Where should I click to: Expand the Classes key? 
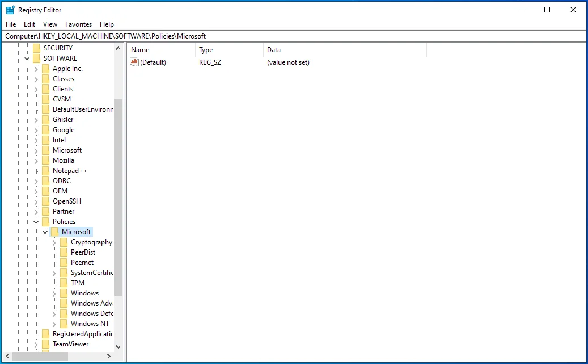(x=36, y=79)
